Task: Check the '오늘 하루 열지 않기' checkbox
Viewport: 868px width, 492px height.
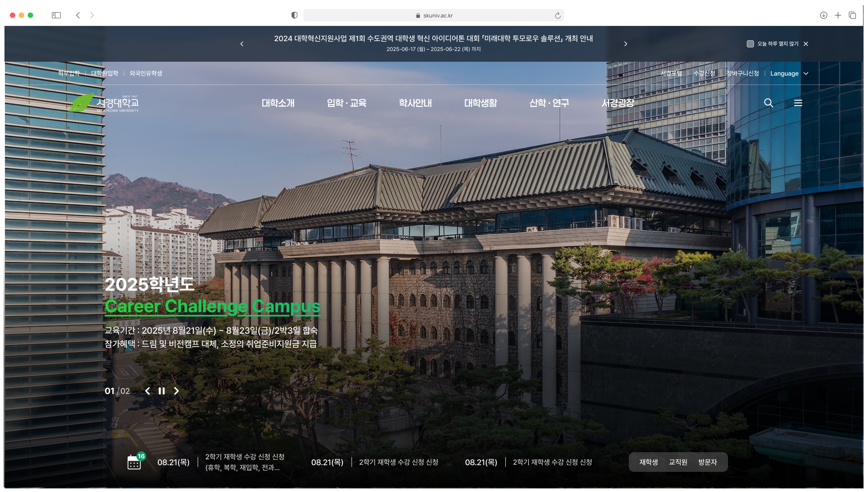Action: [750, 44]
